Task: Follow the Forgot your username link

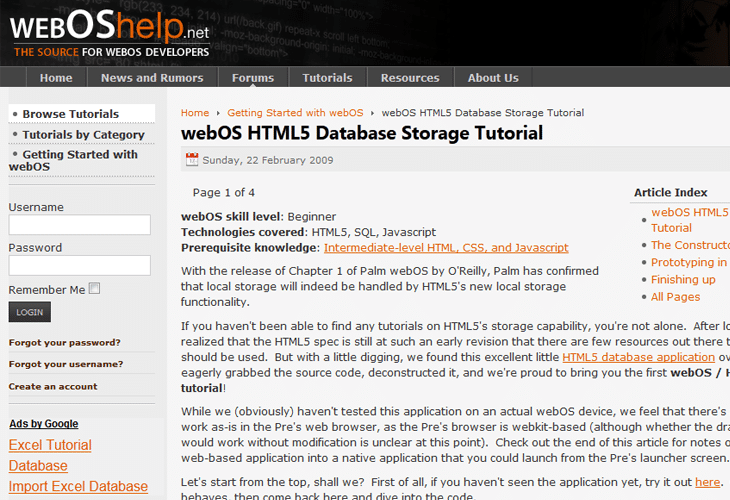Action: (66, 364)
